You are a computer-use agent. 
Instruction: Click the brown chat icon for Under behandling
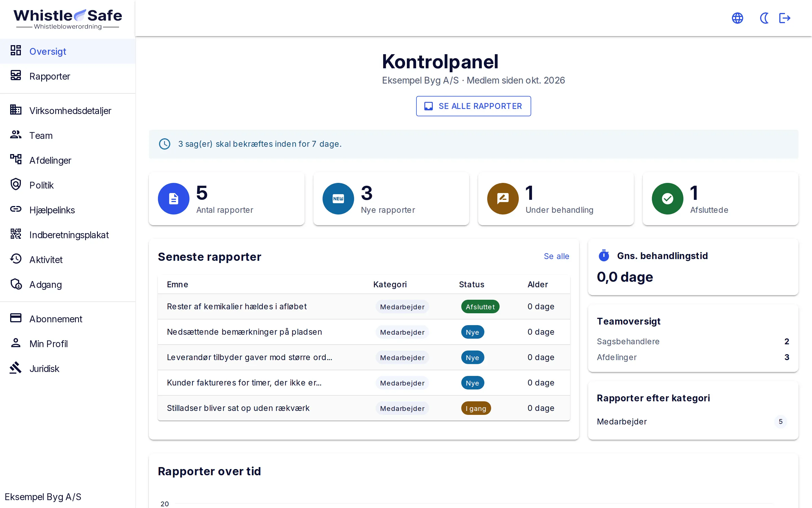(503, 199)
